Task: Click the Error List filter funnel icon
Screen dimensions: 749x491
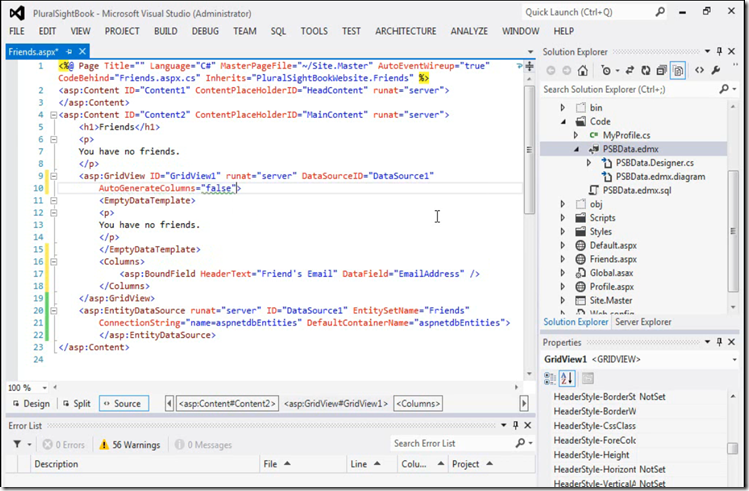Action: (x=17, y=444)
